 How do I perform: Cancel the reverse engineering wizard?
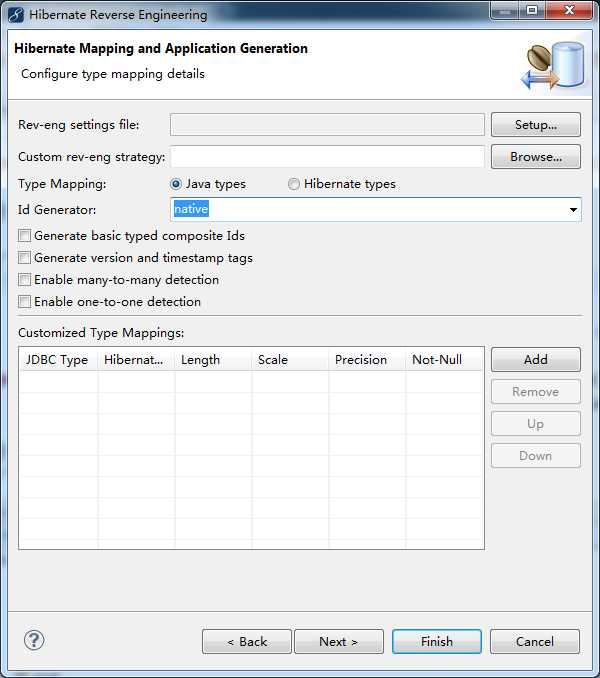coord(535,642)
